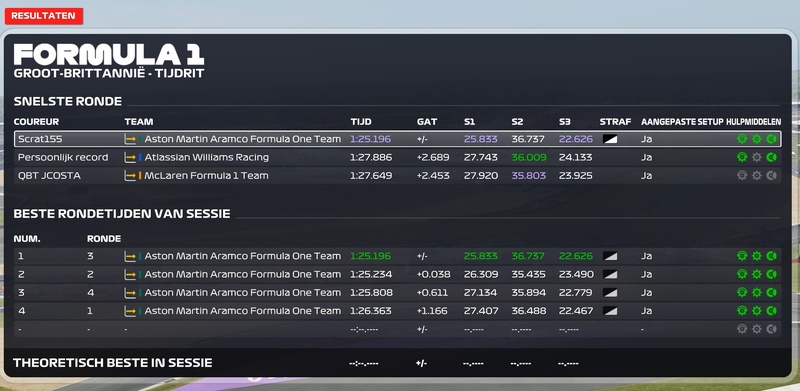The width and height of the screenshot is (800, 391).
Task: Click the +0.038 gap value
Action: [434, 274]
